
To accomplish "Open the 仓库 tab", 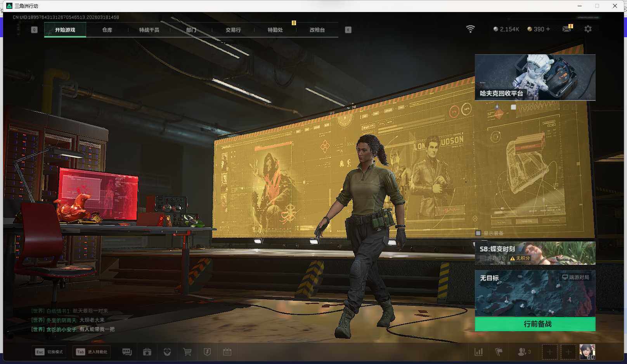I will click(107, 30).
